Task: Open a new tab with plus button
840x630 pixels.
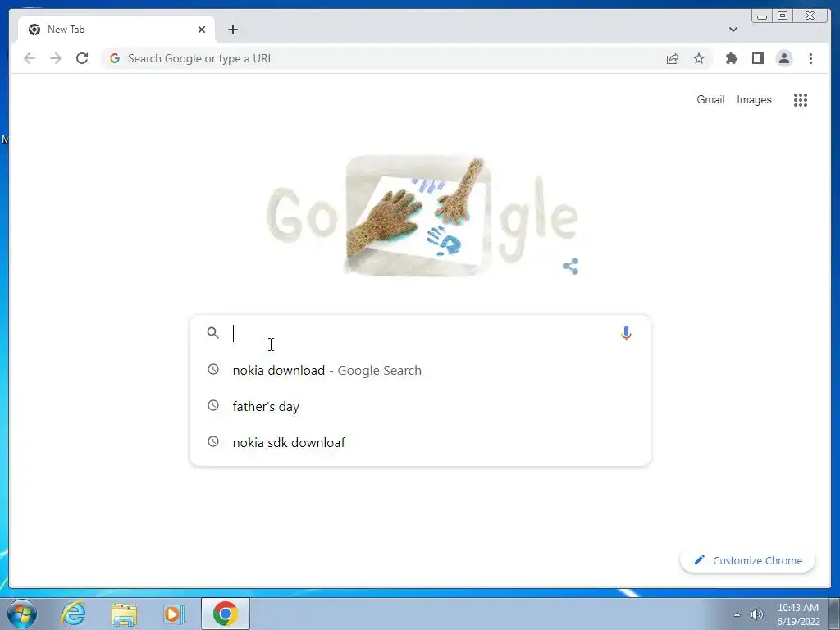Action: (x=232, y=30)
